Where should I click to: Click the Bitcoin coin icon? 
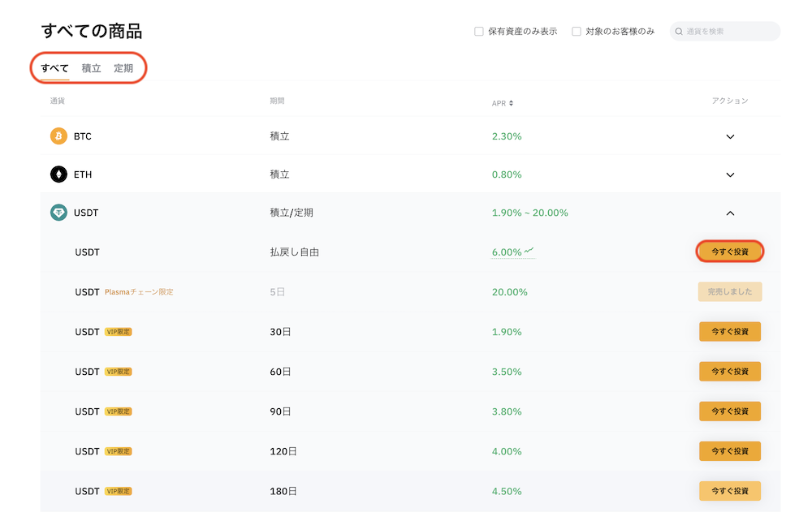pos(58,136)
